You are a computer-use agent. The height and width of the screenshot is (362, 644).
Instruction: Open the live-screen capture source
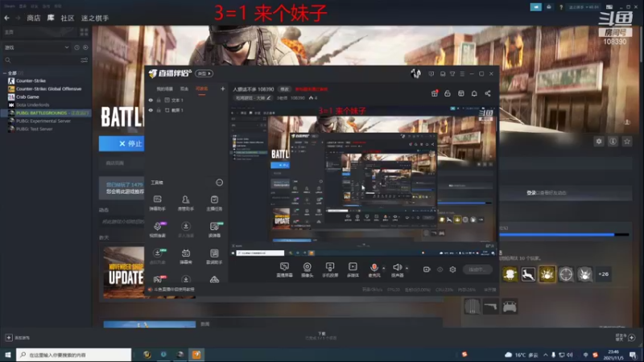(x=284, y=270)
